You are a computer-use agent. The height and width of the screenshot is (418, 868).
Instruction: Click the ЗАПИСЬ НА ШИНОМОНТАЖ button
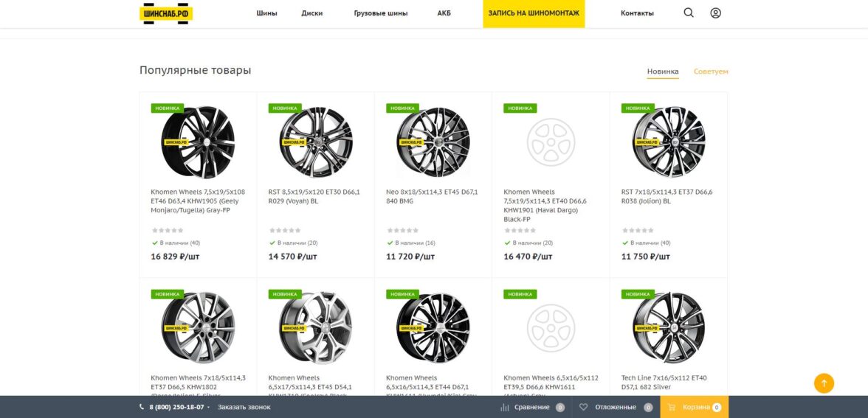click(534, 14)
